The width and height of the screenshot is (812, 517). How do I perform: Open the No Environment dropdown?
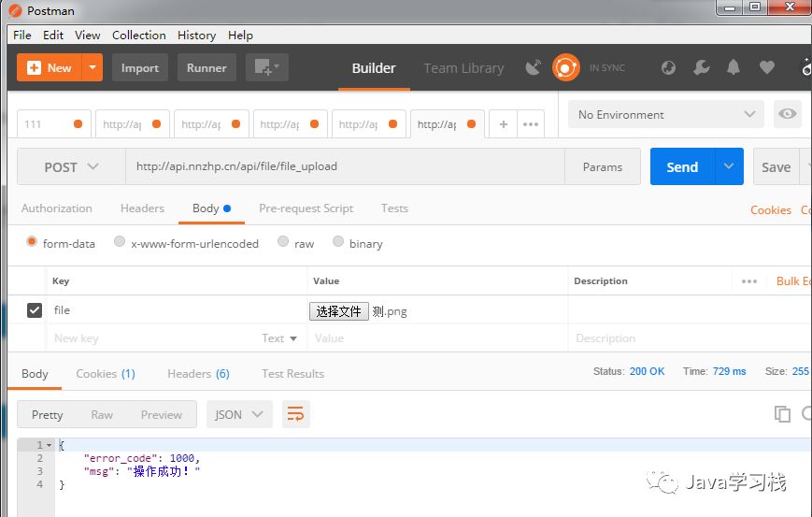[666, 114]
